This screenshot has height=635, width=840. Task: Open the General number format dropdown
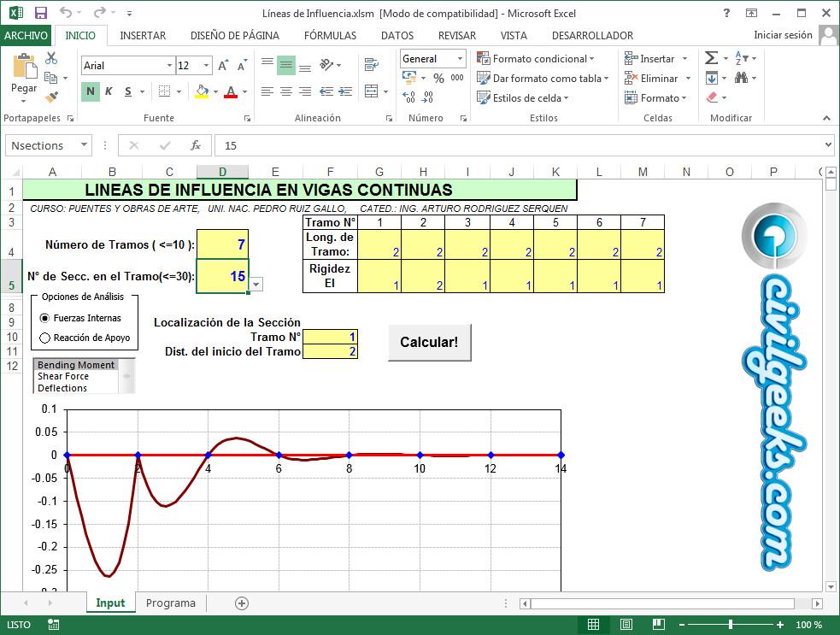tap(460, 58)
